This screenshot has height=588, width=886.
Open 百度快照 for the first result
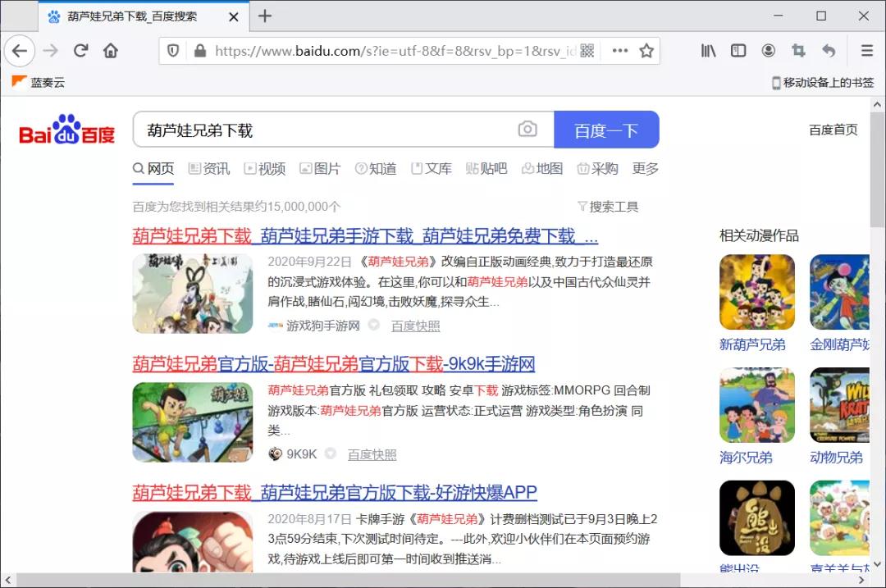(x=417, y=326)
